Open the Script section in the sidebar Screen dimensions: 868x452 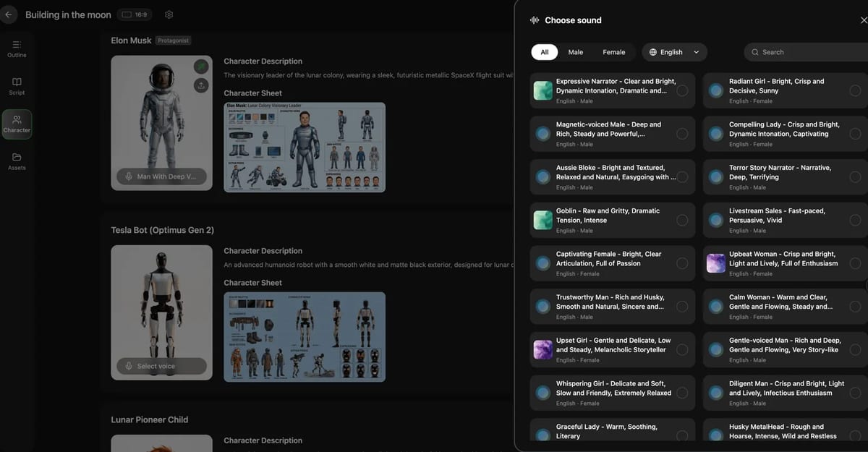click(x=17, y=87)
